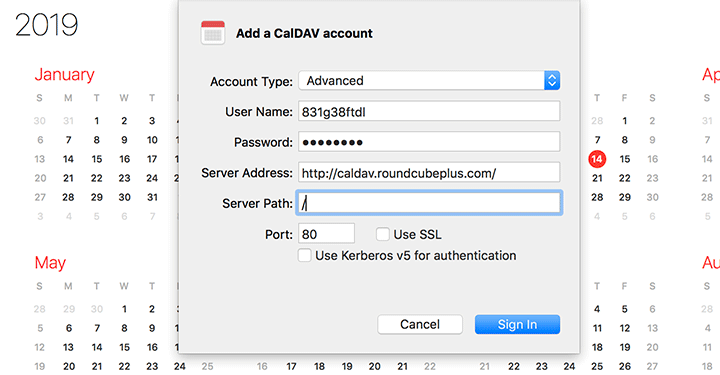
Task: Edit the Port field showing 80
Action: (326, 234)
